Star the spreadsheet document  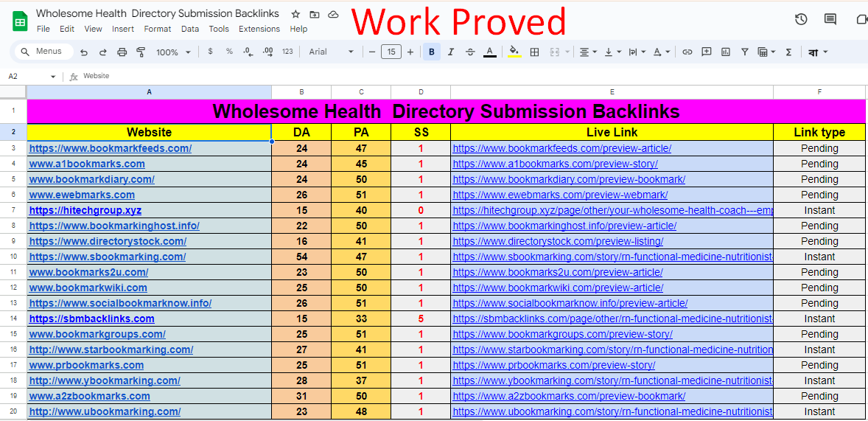[x=295, y=15]
